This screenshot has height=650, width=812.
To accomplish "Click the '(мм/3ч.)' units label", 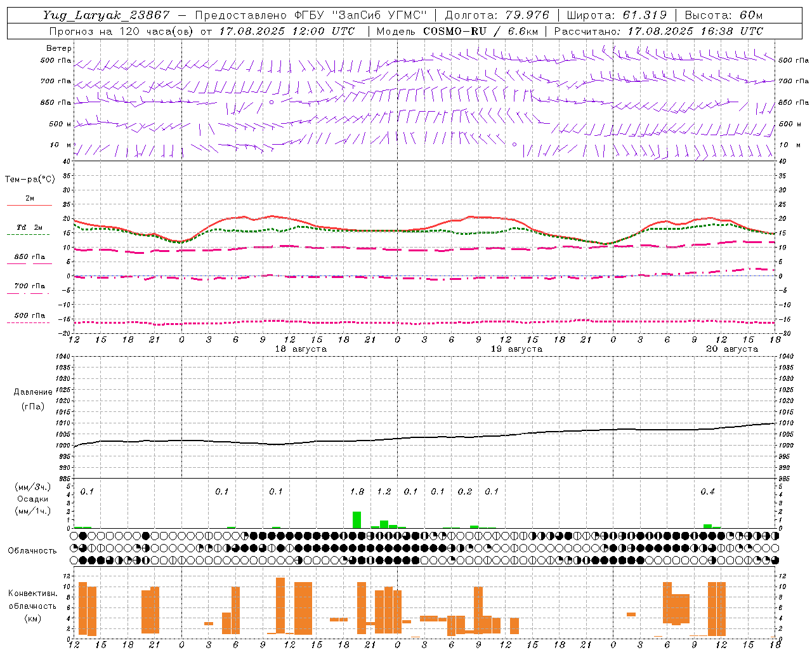I will 32,487.
